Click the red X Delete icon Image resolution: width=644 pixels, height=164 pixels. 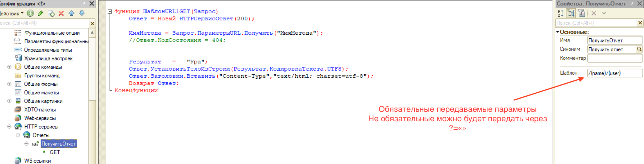click(61, 13)
